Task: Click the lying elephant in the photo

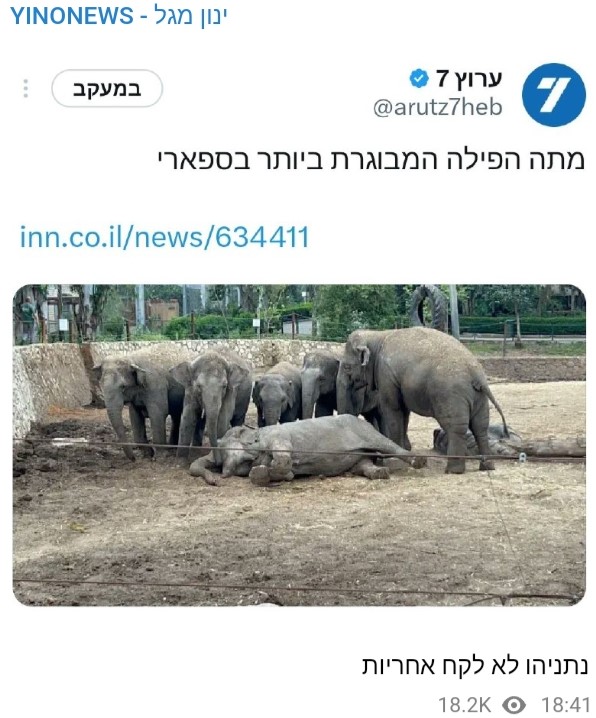Action: pos(302,450)
